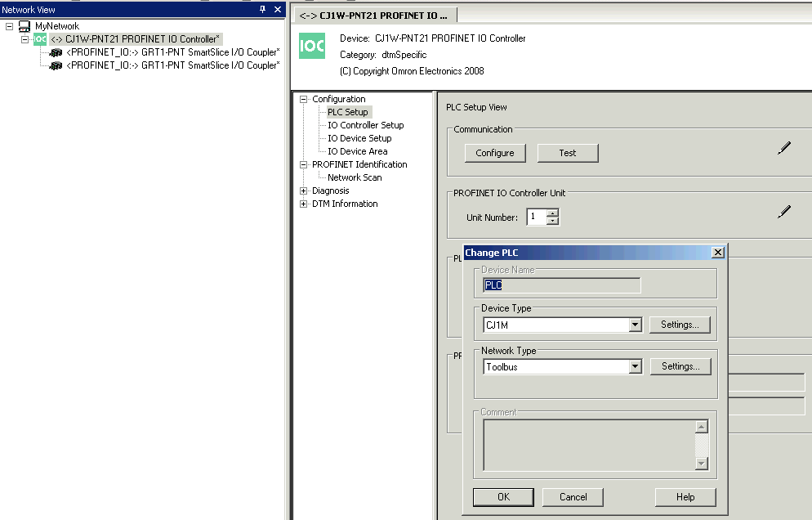Screen dimensions: 812x520
Task: Click the first GRT1-PNT SmartSlice coupler device icon
Action: point(56,52)
